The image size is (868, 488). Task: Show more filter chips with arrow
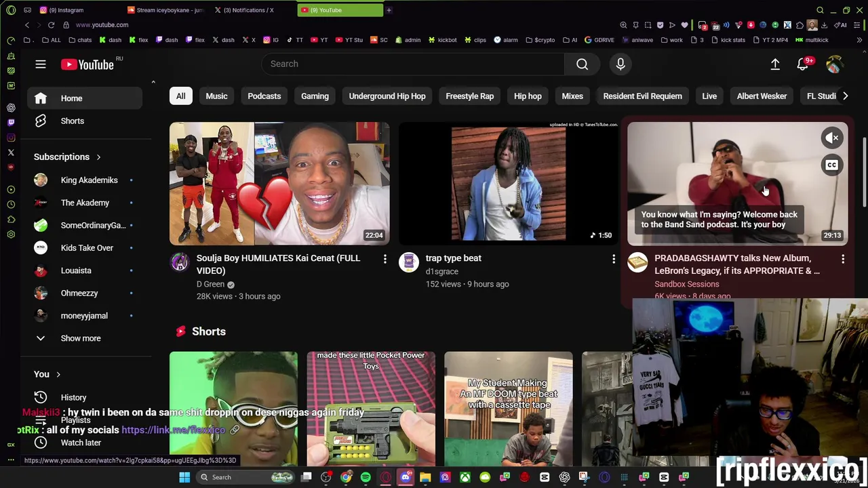click(845, 96)
